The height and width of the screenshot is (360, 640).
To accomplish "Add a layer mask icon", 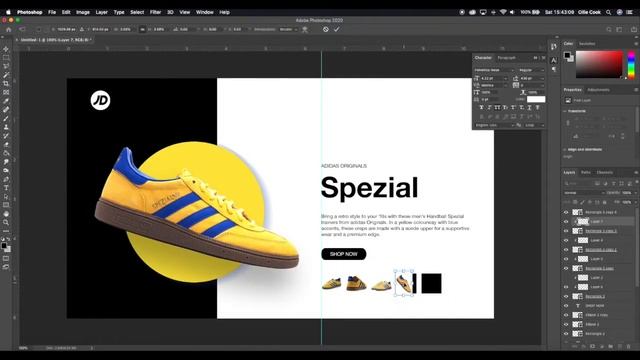I will 592,346.
